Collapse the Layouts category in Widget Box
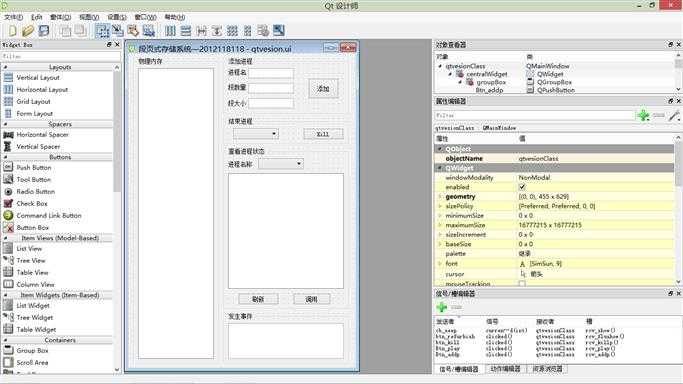This screenshot has width=683, height=384. [5, 67]
